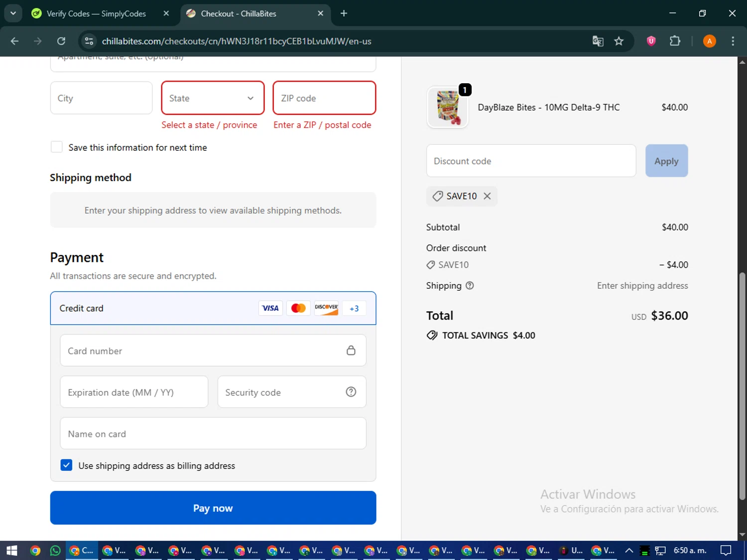
Task: Switch to the Verify Codes SimplyCodes tab
Action: [96, 13]
